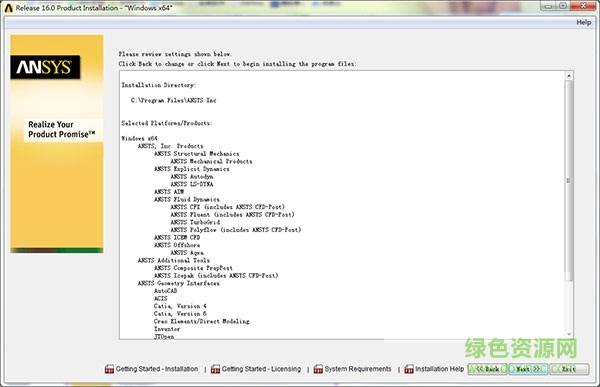This screenshot has height=387, width=600.
Task: Click the Exit button
Action: (x=569, y=369)
